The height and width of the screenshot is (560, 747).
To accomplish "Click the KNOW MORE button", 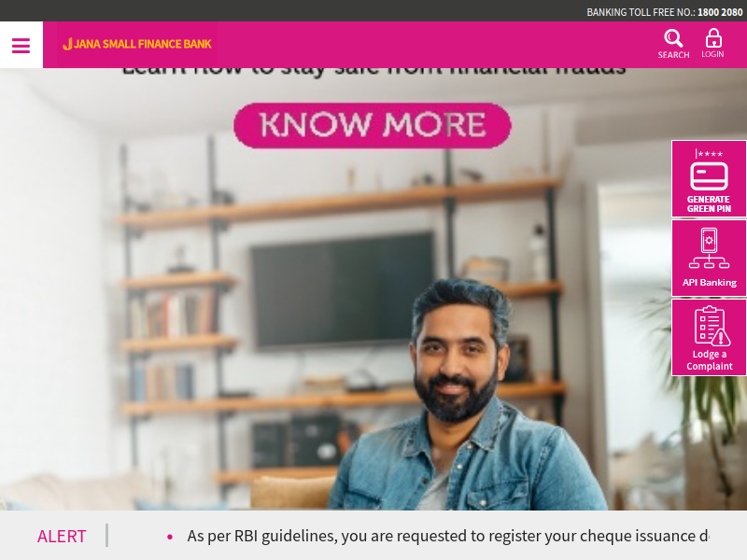I will (x=373, y=125).
